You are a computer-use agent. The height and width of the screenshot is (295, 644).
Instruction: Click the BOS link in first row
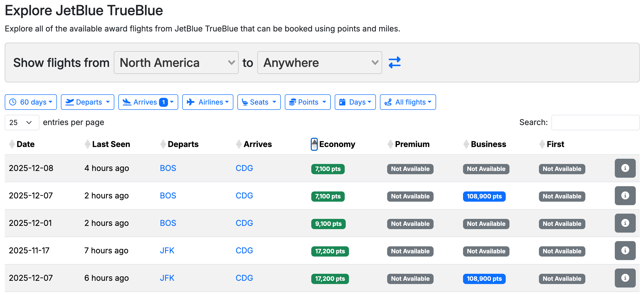click(x=168, y=168)
